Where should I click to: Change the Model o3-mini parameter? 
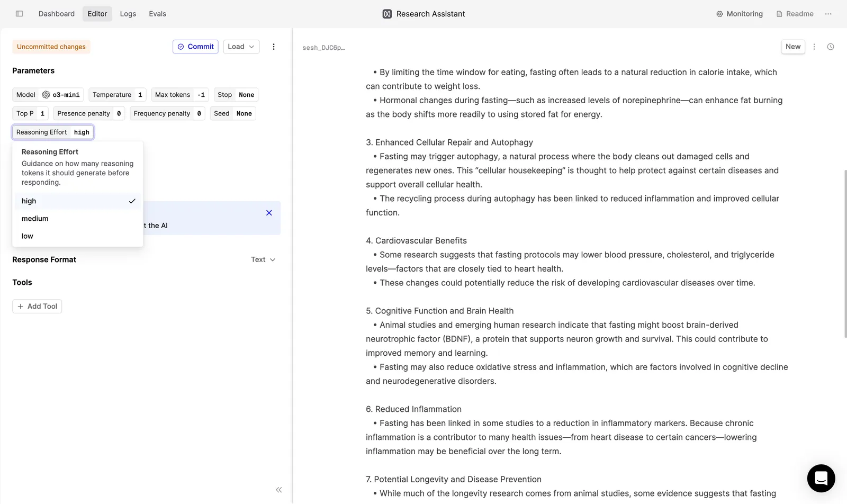pyautogui.click(x=48, y=95)
